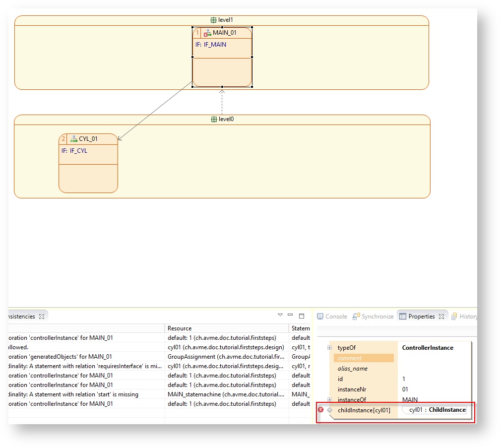Close the Properties view with its X icon
Screen dimensions: 501x448
tap(441, 317)
